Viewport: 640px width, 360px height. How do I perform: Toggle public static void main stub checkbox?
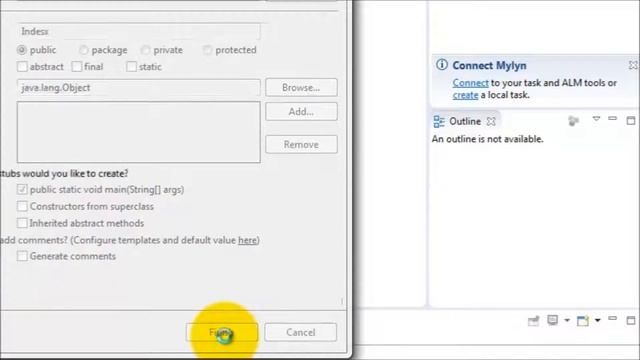click(22, 189)
